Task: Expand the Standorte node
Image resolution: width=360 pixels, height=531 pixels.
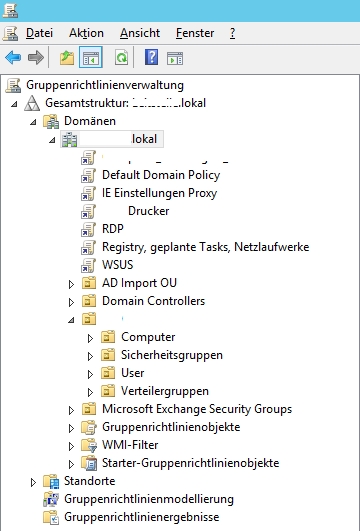Action: point(33,482)
